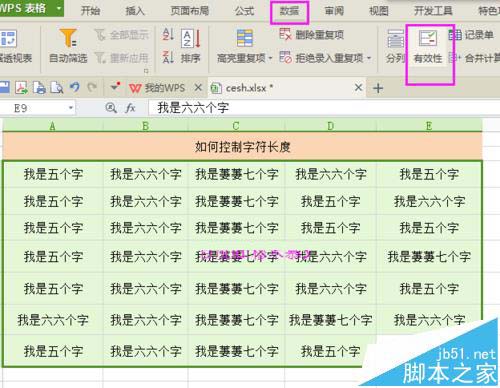Image resolution: width=500 pixels, height=388 pixels.
Task: Open the 排序 sort dialog icon
Action: click(191, 38)
